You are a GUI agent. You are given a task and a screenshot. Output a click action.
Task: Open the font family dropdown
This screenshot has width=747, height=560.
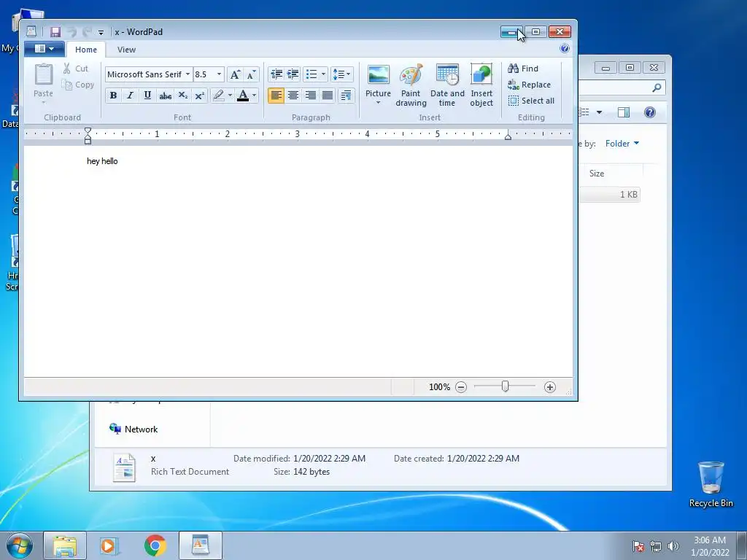187,74
